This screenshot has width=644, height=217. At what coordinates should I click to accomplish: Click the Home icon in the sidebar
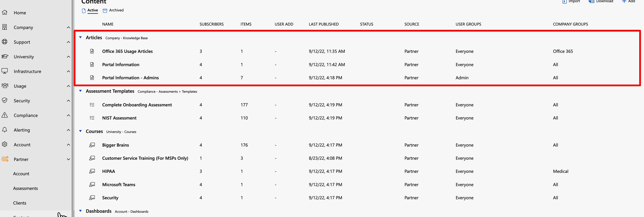click(x=5, y=12)
